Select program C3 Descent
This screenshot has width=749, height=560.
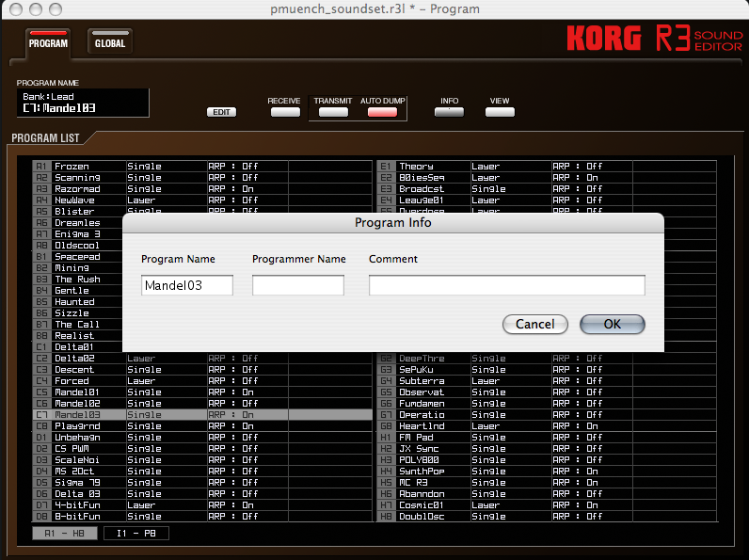[202, 370]
